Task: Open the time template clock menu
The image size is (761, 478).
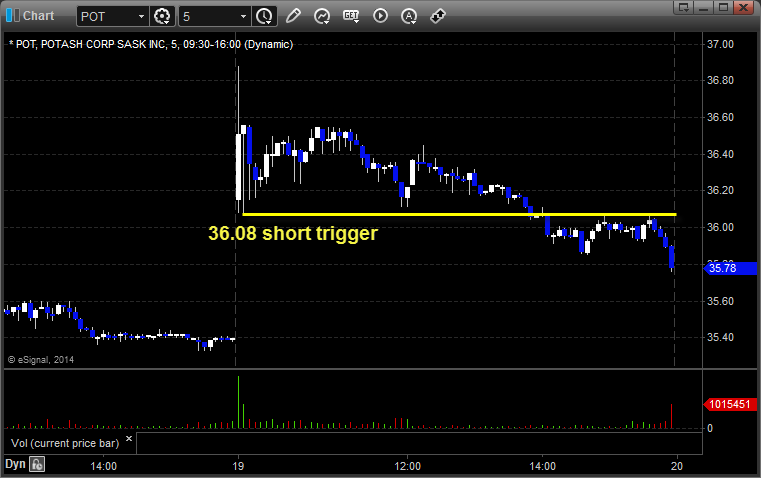Action: click(x=264, y=16)
